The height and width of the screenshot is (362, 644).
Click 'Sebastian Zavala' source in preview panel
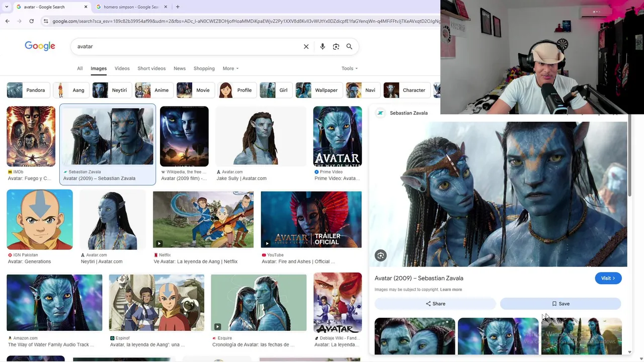[x=409, y=113]
